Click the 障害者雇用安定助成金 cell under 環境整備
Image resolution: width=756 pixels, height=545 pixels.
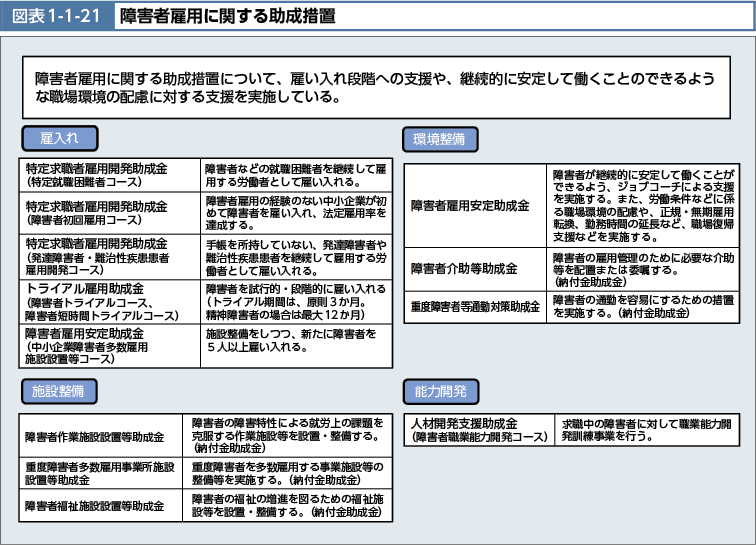tap(475, 205)
